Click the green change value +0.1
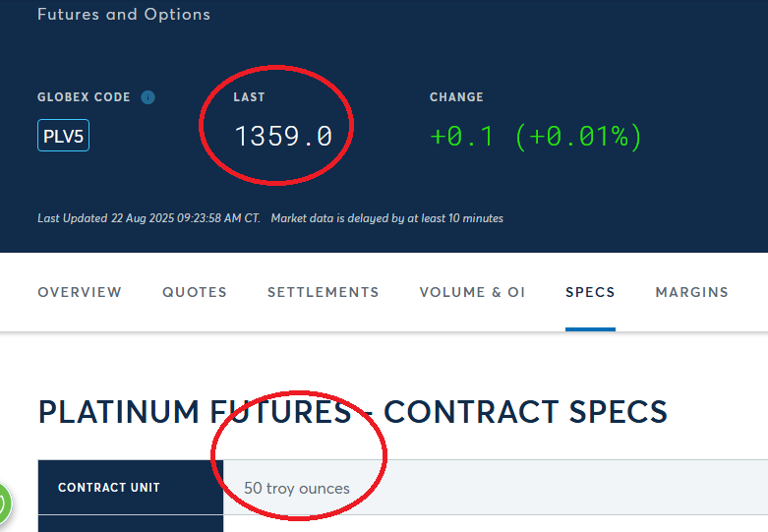Screen dimensions: 768x532 click(x=464, y=136)
